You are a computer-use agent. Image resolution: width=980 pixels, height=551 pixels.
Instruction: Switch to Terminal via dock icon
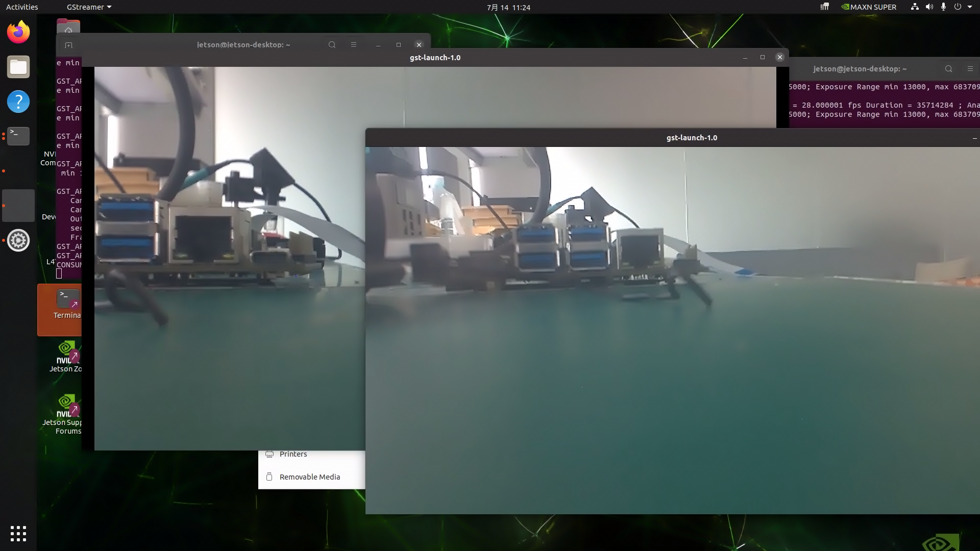tap(18, 136)
